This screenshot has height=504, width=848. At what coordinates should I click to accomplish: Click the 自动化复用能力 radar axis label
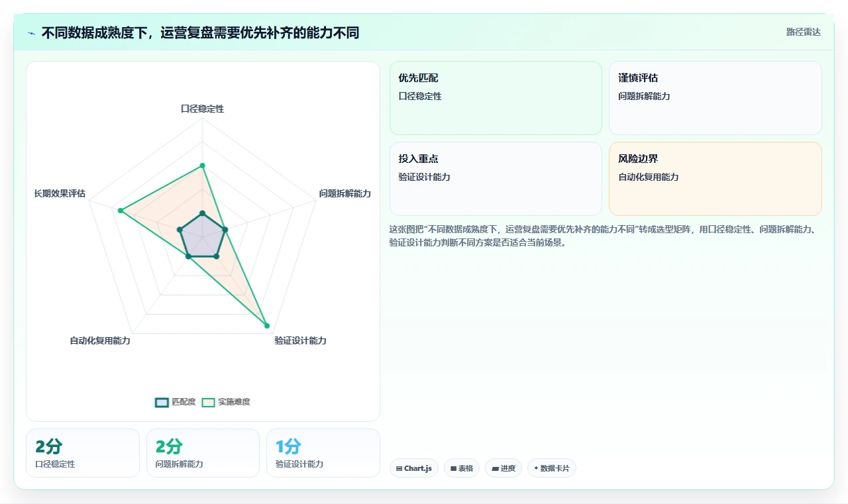[100, 340]
